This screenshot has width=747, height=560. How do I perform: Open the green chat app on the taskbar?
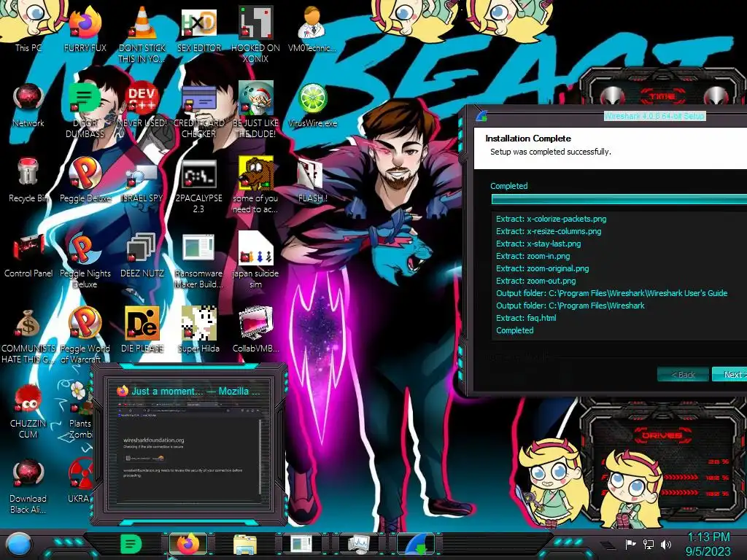click(131, 544)
